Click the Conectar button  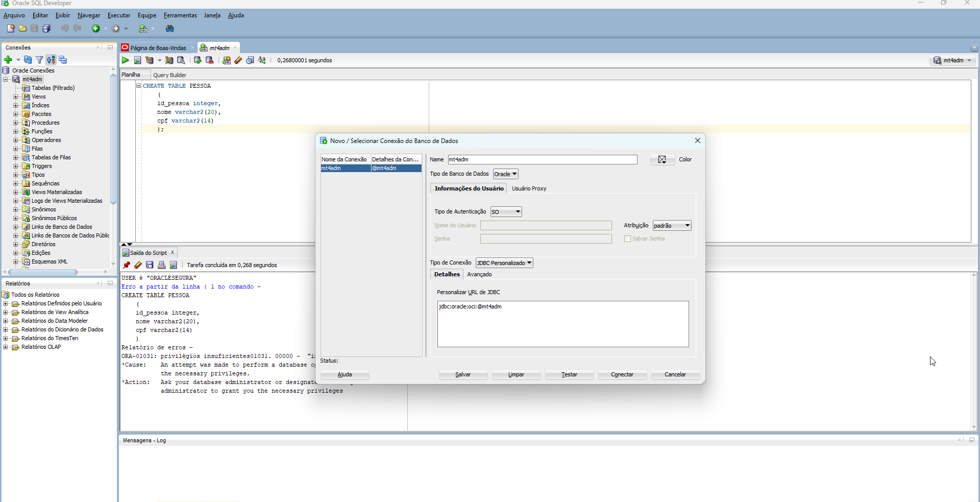tap(622, 374)
